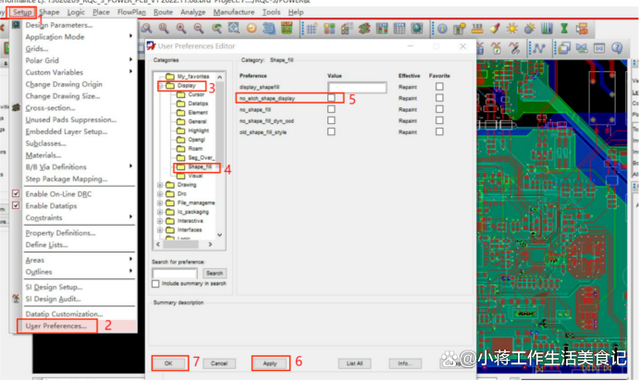Toggle the grid display toolbar icon
Image resolution: width=640 pixels, height=381 pixels.
tap(312, 29)
